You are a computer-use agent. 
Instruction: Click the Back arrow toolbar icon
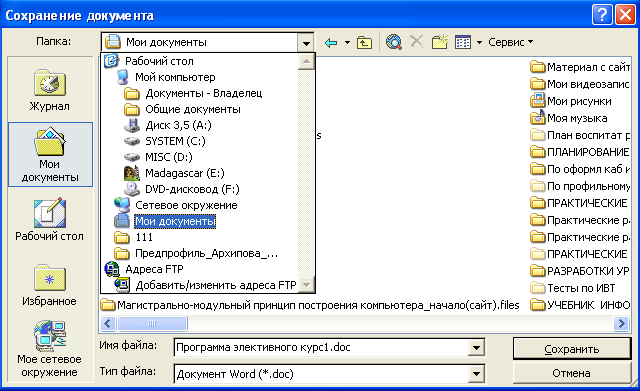[331, 42]
